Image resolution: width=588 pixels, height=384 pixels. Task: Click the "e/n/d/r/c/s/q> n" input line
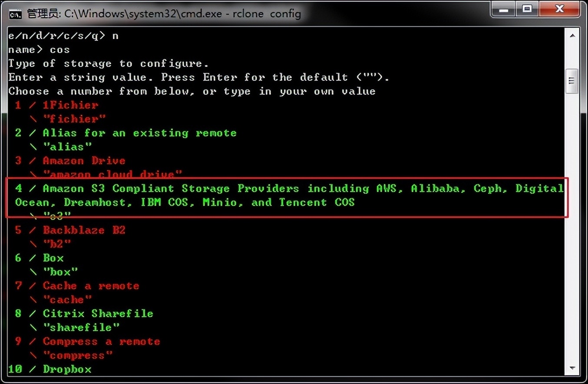[x=63, y=35]
